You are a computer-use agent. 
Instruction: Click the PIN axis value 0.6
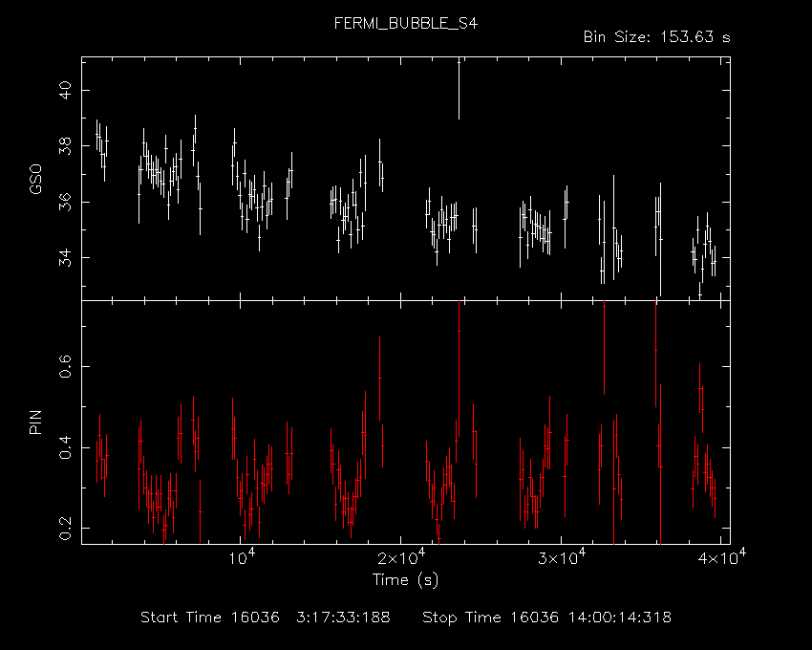pyautogui.click(x=66, y=366)
